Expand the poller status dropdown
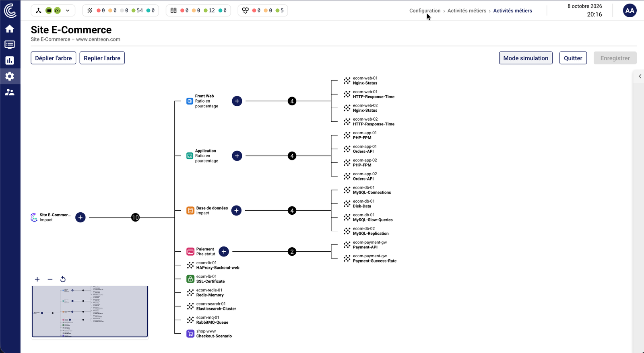The height and width of the screenshot is (353, 644). [x=68, y=10]
